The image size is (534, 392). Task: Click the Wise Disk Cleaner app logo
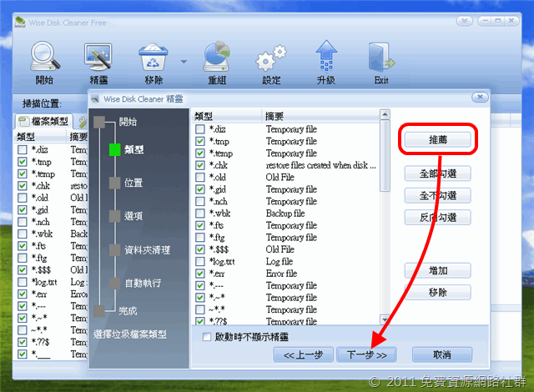[20, 23]
